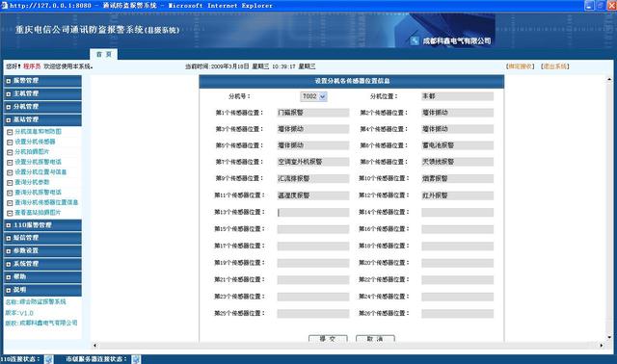Expand the 报警管理 sidebar section
This screenshot has width=617, height=364.
42,81
